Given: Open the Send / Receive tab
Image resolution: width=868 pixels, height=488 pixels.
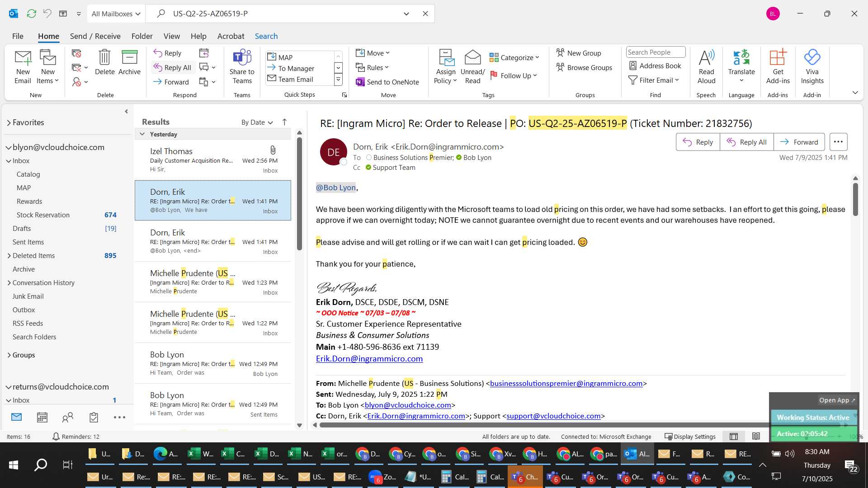Looking at the screenshot, I should click(95, 36).
